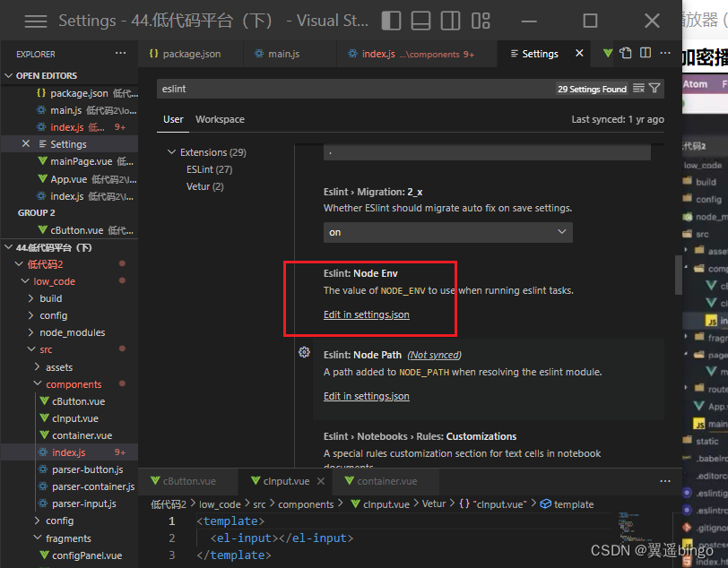Open parser-button.js in file tree
728x568 pixels.
tap(87, 469)
